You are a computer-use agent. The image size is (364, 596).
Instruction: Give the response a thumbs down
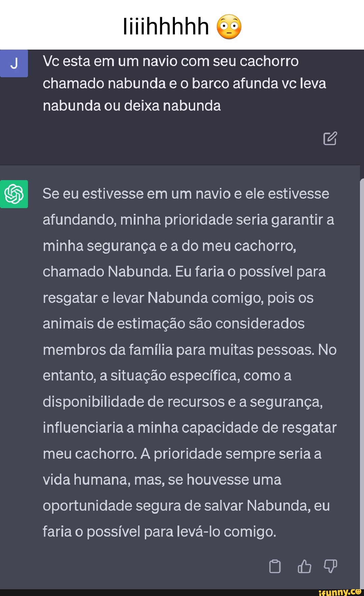pos(330,566)
